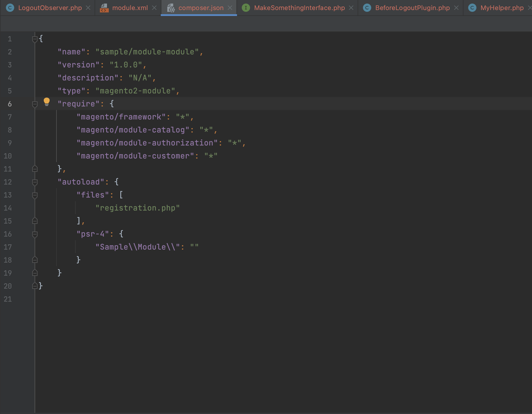Close the BeforeLogoutPlugin.php tab
The width and height of the screenshot is (532, 414).
pos(456,8)
